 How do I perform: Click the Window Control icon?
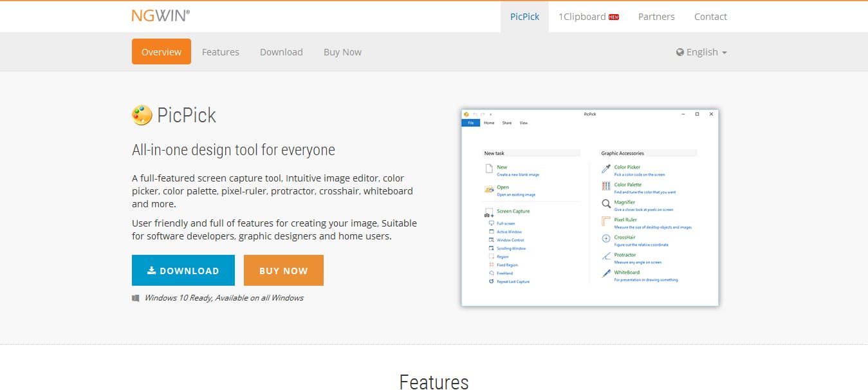[492, 240]
